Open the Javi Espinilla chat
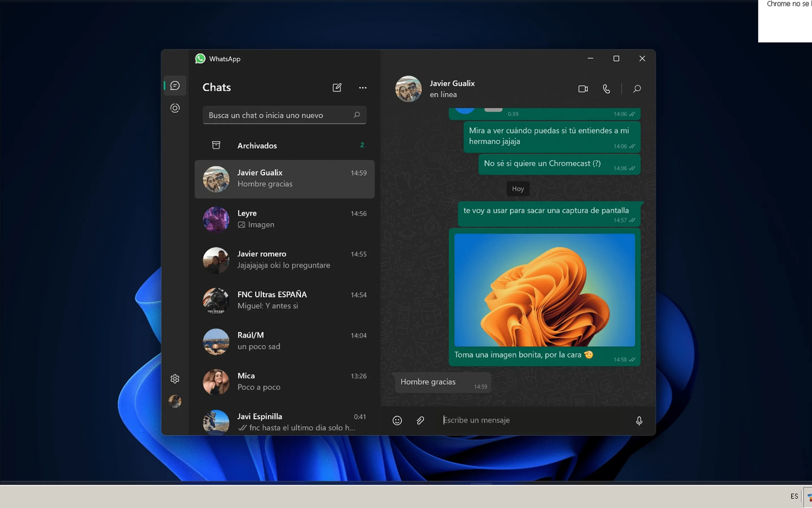Image resolution: width=812 pixels, height=508 pixels. click(284, 420)
